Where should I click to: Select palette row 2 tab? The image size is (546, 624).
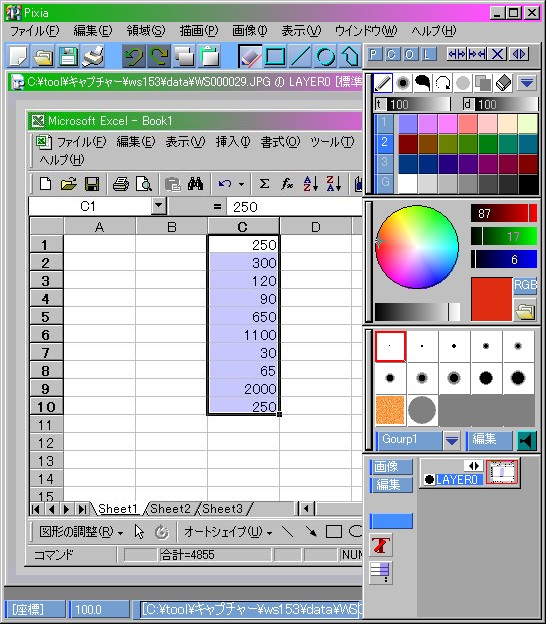pos(384,143)
